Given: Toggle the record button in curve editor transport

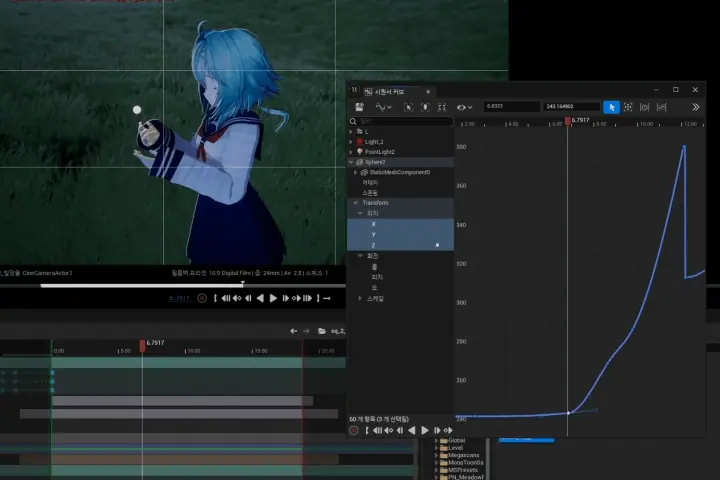Looking at the screenshot, I should pyautogui.click(x=354, y=430).
